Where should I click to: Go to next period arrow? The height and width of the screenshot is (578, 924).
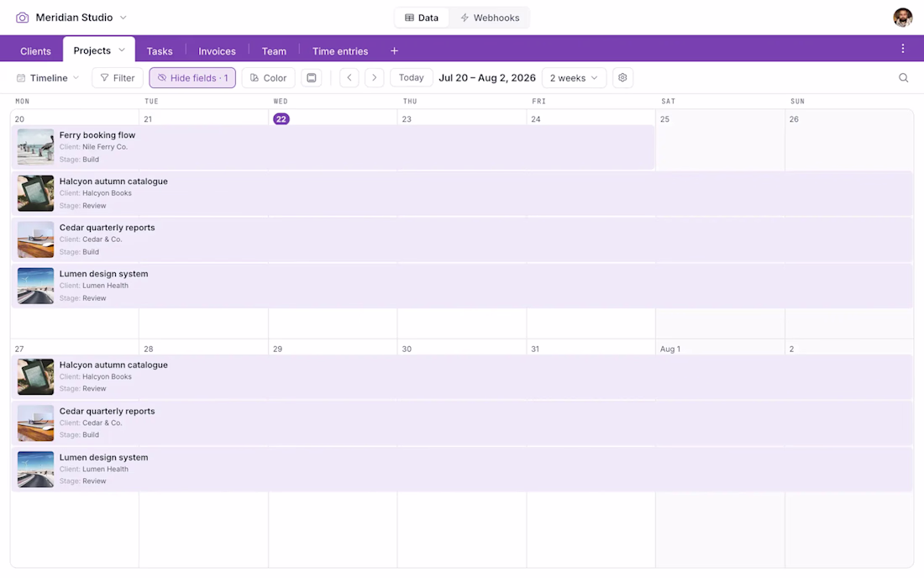click(x=374, y=78)
